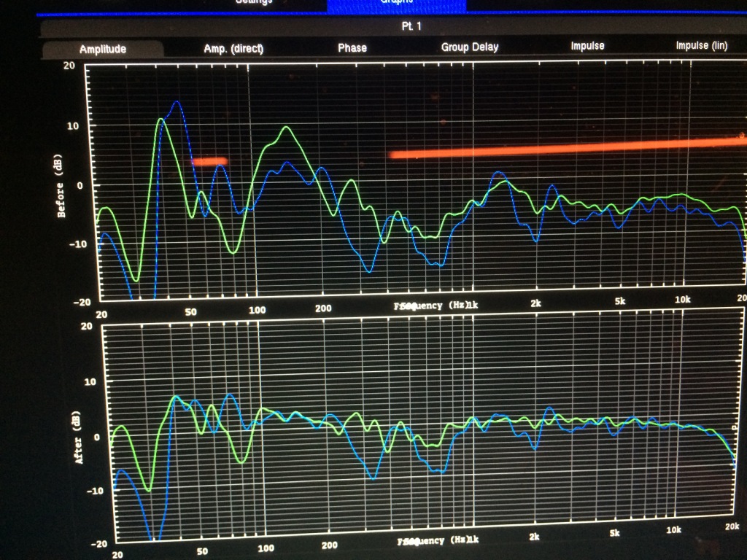Go to the Settings top tab
747x560 pixels.
click(254, 2)
